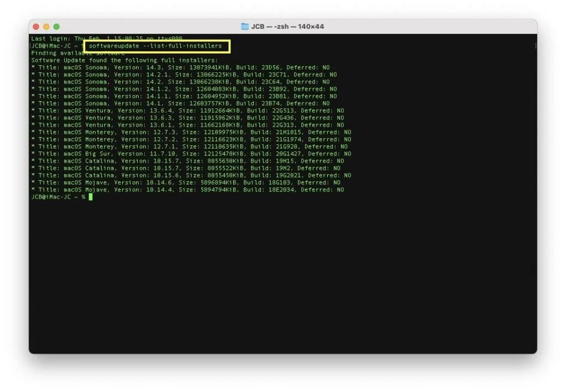The width and height of the screenshot is (566, 392).
Task: Select the macOS Sonoma 14.2.1 row
Action: 184,75
